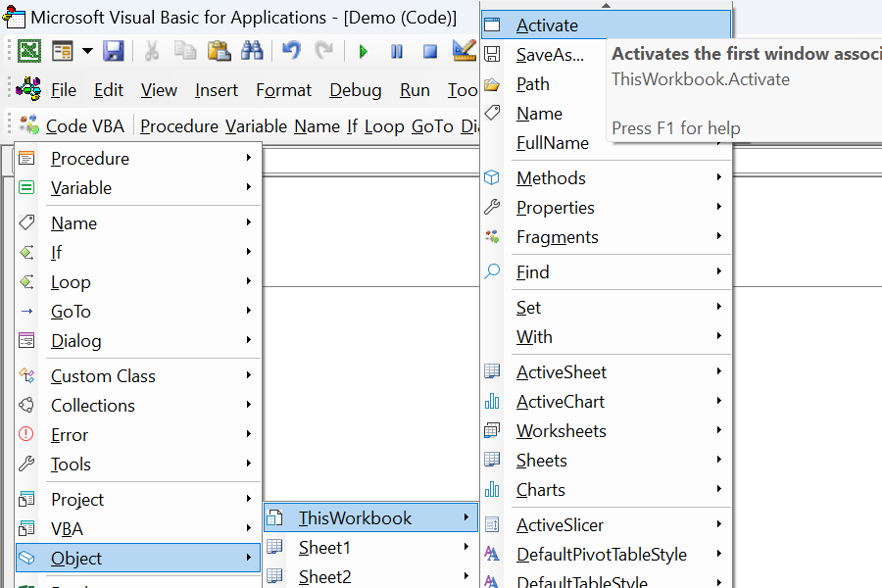Expand the Fragments submenu

click(607, 237)
